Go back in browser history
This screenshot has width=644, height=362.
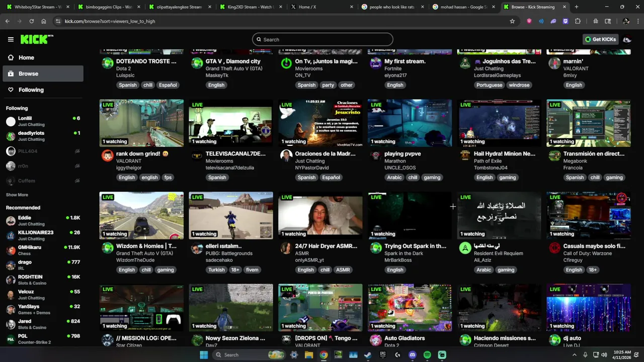click(x=7, y=21)
